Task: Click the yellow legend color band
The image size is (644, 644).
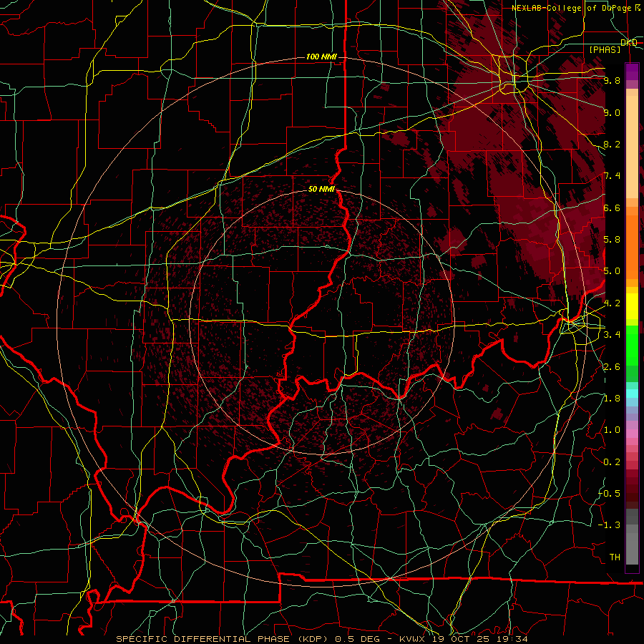Action: coord(632,306)
